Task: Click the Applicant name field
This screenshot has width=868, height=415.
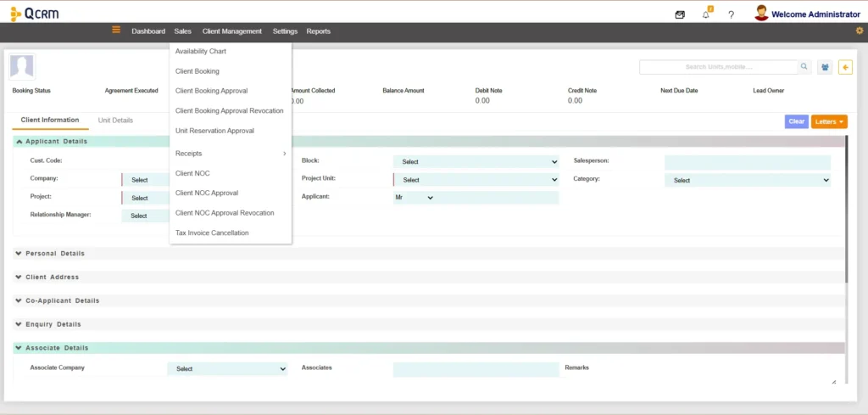Action: [497, 197]
